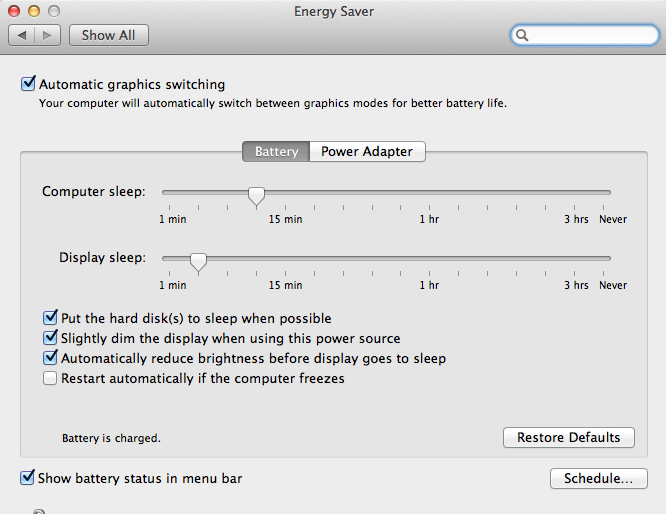The image size is (666, 514).
Task: Enable Restart automatically if computer freezes
Action: click(x=51, y=379)
